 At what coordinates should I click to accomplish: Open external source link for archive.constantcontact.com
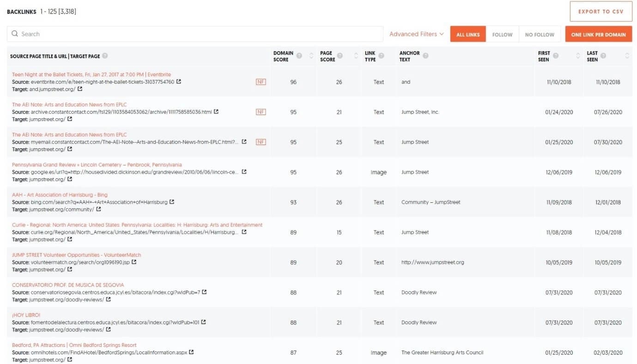(x=216, y=112)
